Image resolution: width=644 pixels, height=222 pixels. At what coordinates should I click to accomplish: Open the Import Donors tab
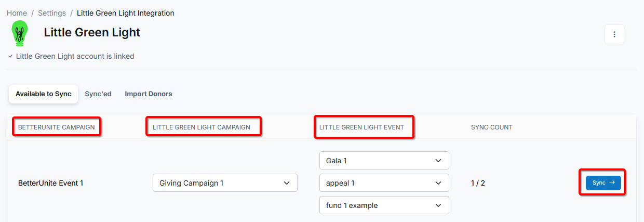pos(149,94)
